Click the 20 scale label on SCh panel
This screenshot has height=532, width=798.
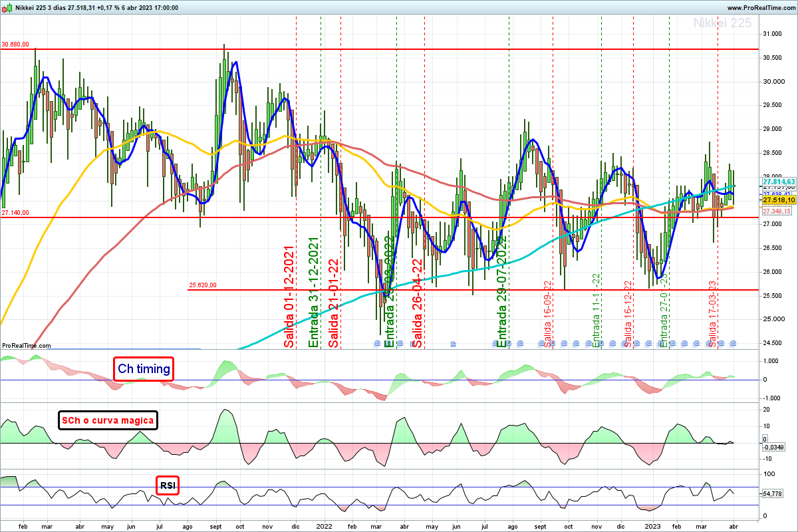coord(767,410)
